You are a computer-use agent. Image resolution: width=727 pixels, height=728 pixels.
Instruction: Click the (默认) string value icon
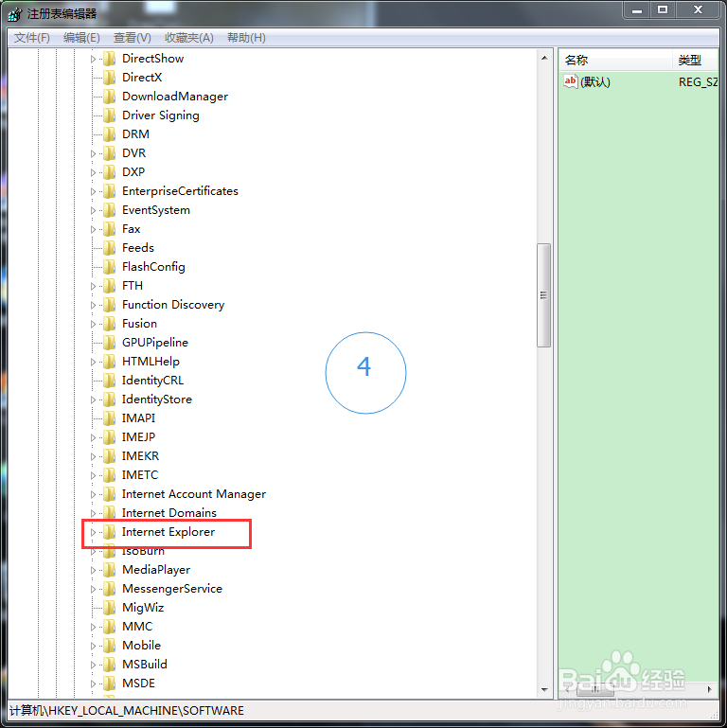coord(570,81)
